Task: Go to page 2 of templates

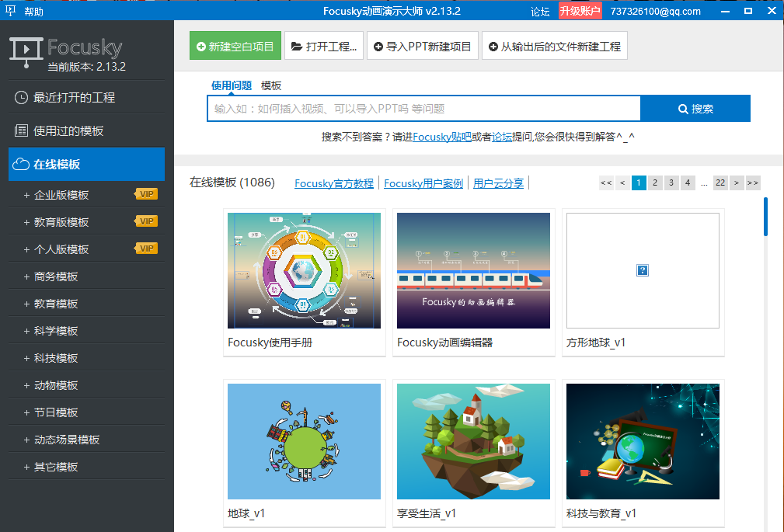Action: 655,183
